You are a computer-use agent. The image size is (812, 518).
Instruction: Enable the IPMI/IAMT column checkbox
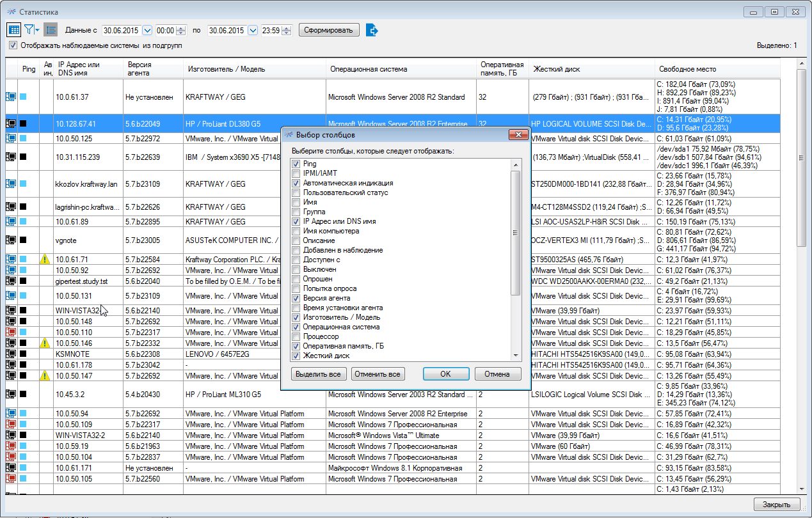296,173
